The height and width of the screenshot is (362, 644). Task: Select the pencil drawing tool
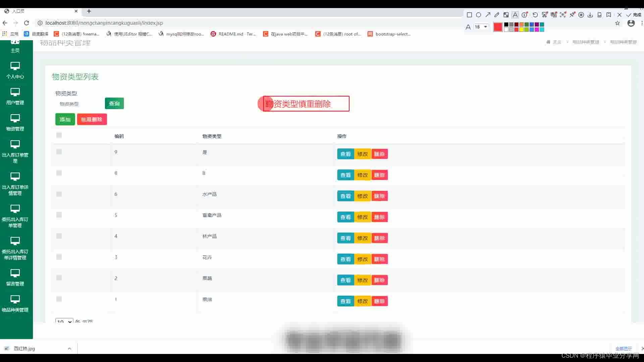coord(497,15)
